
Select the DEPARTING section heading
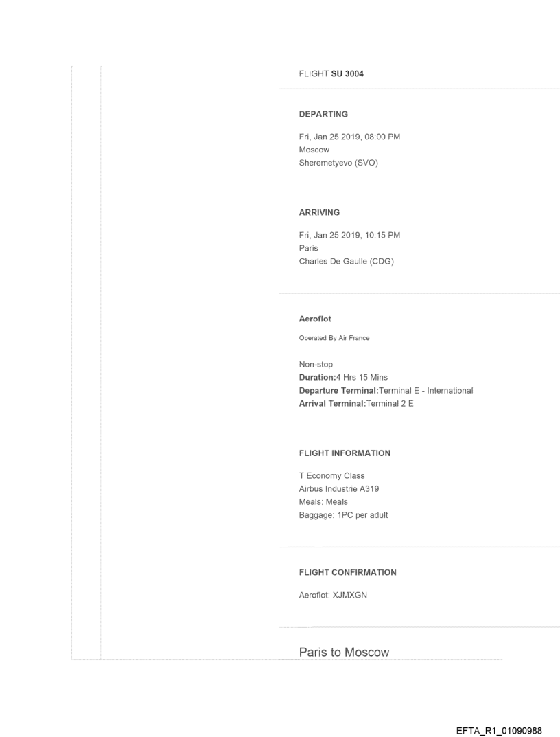(323, 114)
